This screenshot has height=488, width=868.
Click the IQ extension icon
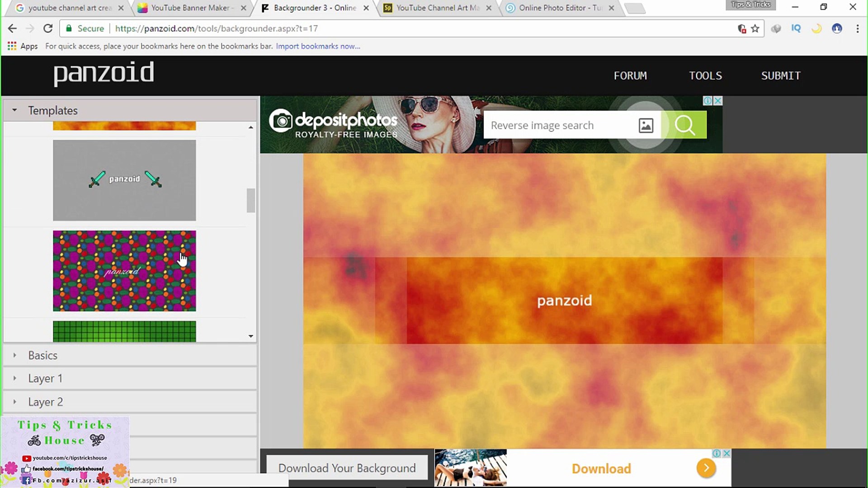[x=796, y=28]
